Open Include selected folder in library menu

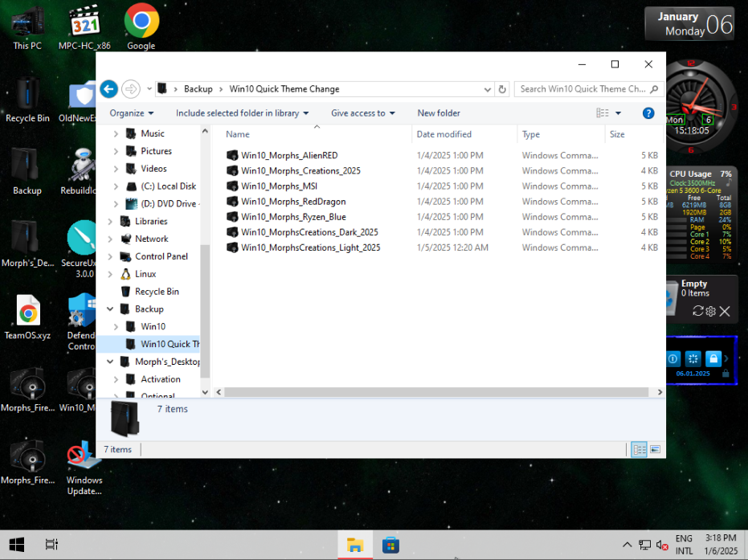[243, 113]
